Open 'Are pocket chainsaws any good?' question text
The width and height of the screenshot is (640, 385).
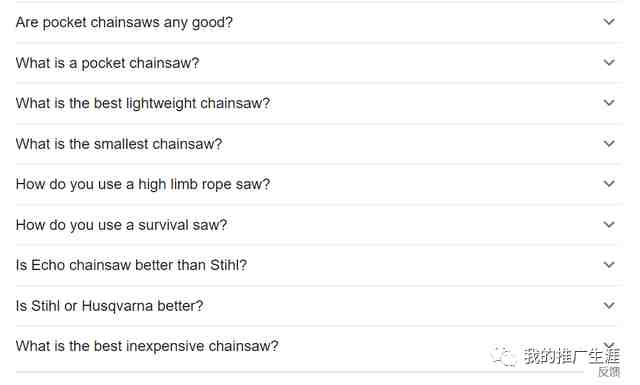tap(124, 22)
